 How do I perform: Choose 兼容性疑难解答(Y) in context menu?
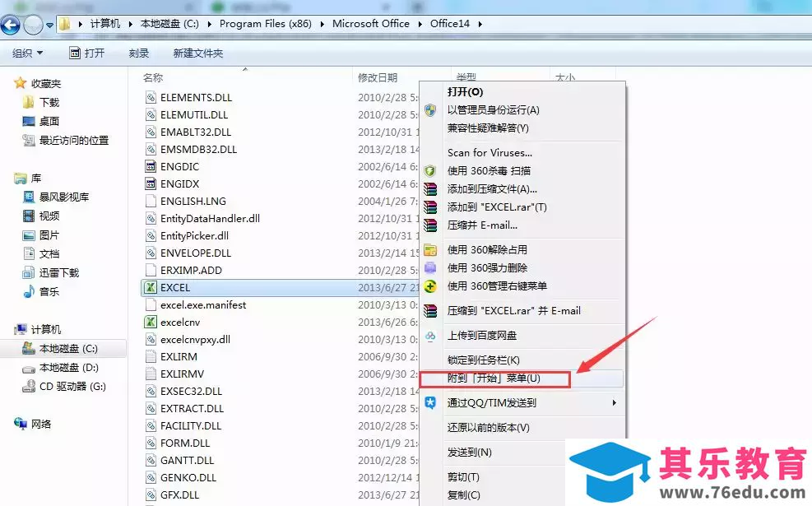488,128
